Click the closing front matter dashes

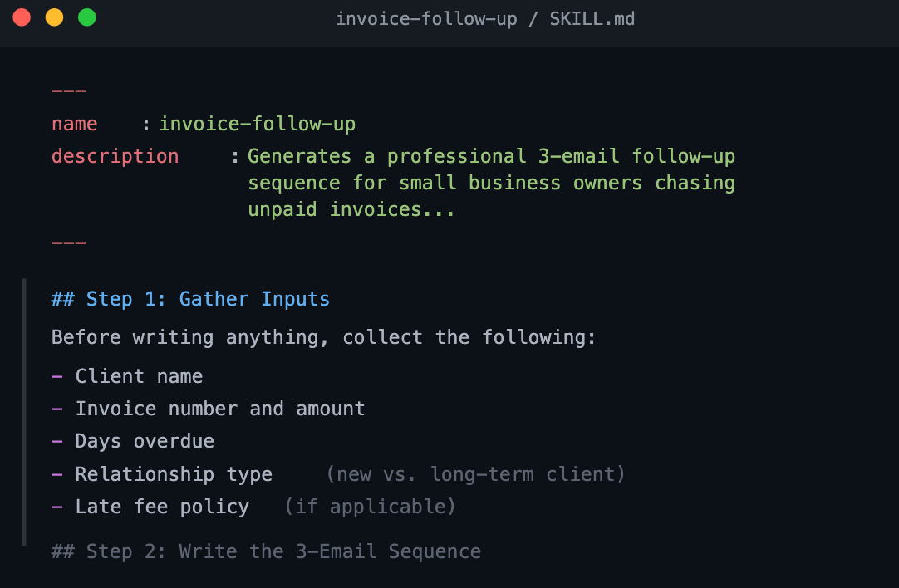[x=69, y=243]
